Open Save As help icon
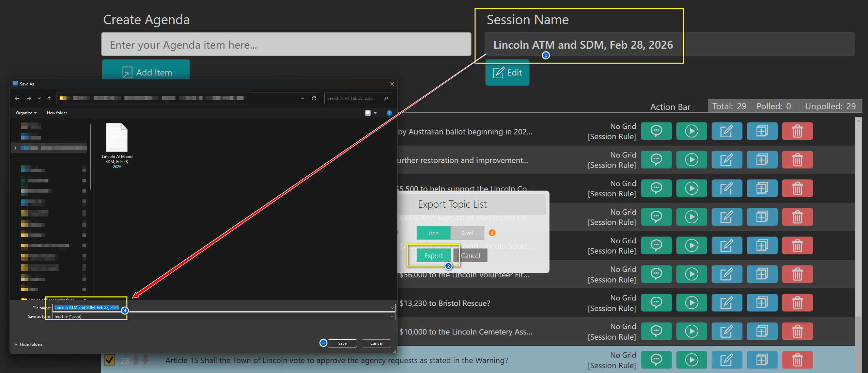This screenshot has width=868, height=373. (x=389, y=113)
